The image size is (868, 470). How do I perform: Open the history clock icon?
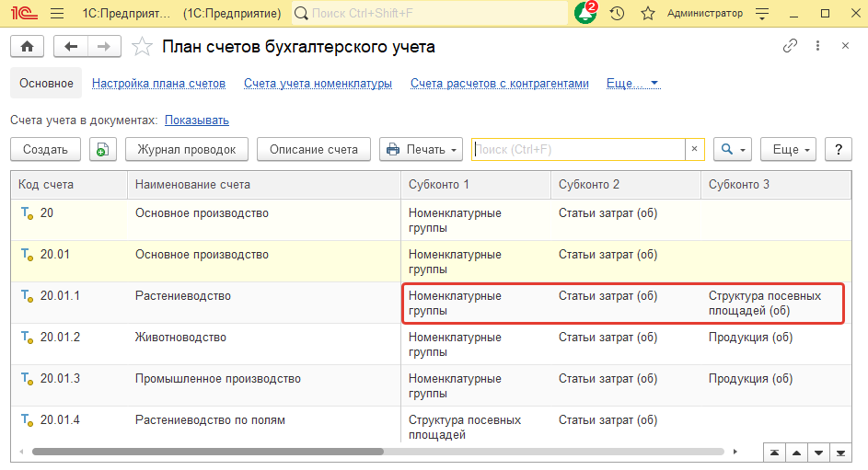[x=618, y=14]
